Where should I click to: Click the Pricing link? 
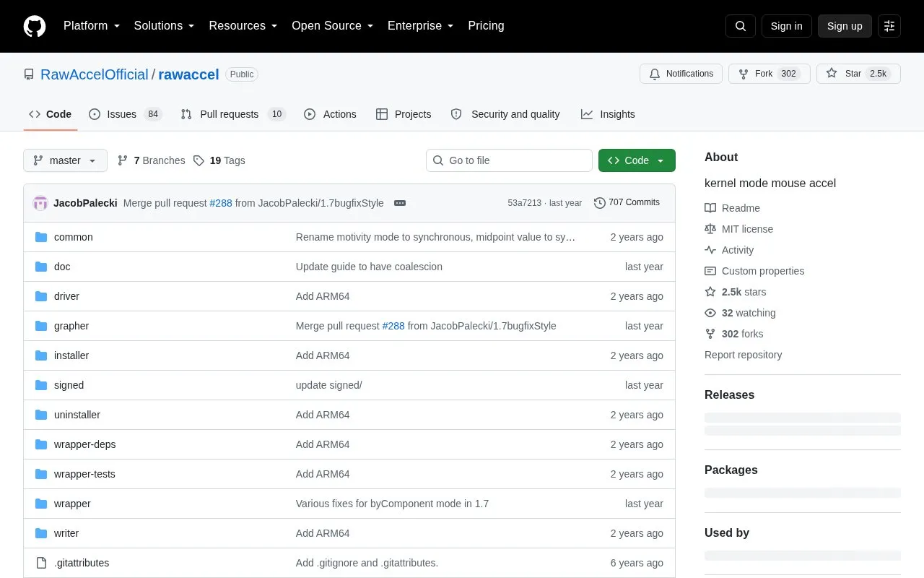486,26
